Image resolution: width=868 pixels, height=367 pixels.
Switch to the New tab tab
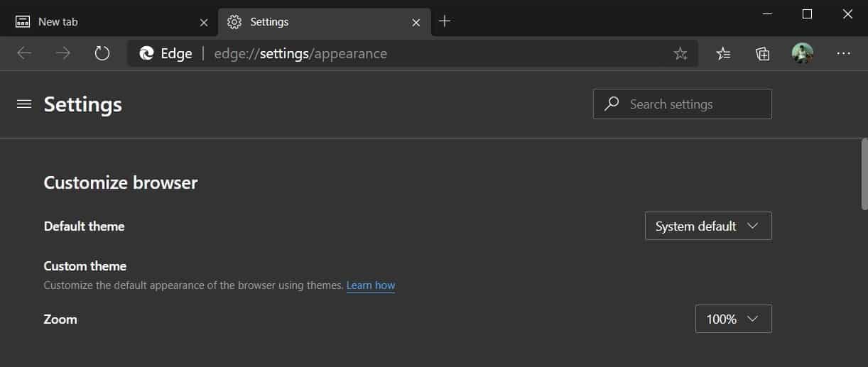pyautogui.click(x=99, y=22)
